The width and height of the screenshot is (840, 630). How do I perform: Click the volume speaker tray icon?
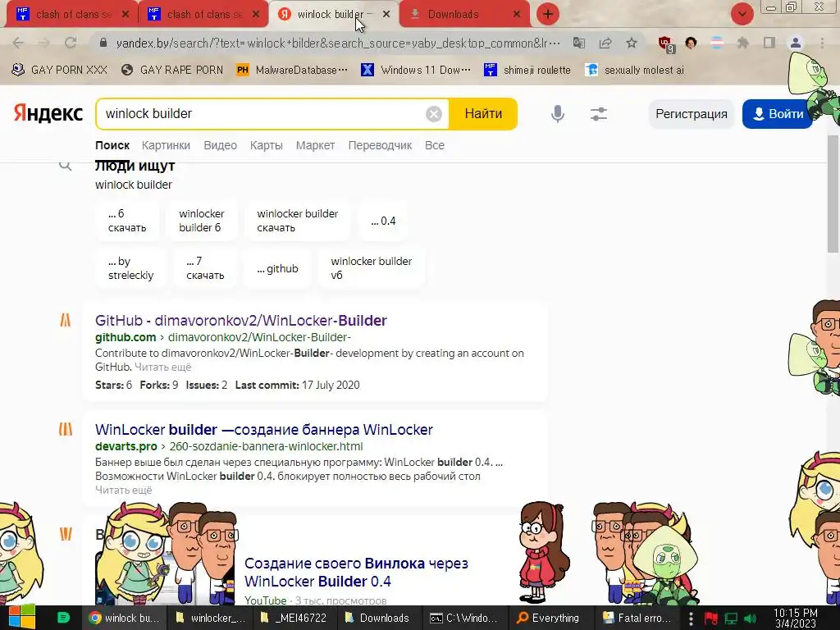pos(751,619)
